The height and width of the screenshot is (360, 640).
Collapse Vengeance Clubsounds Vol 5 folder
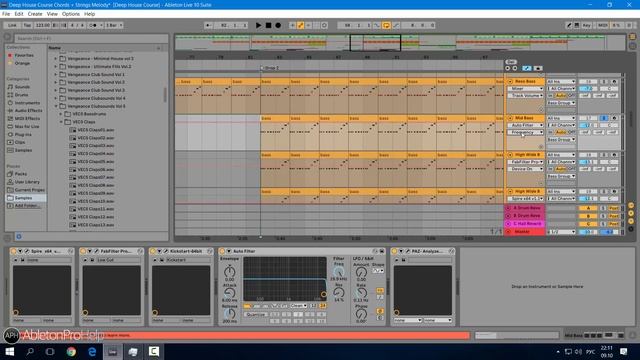(56, 106)
